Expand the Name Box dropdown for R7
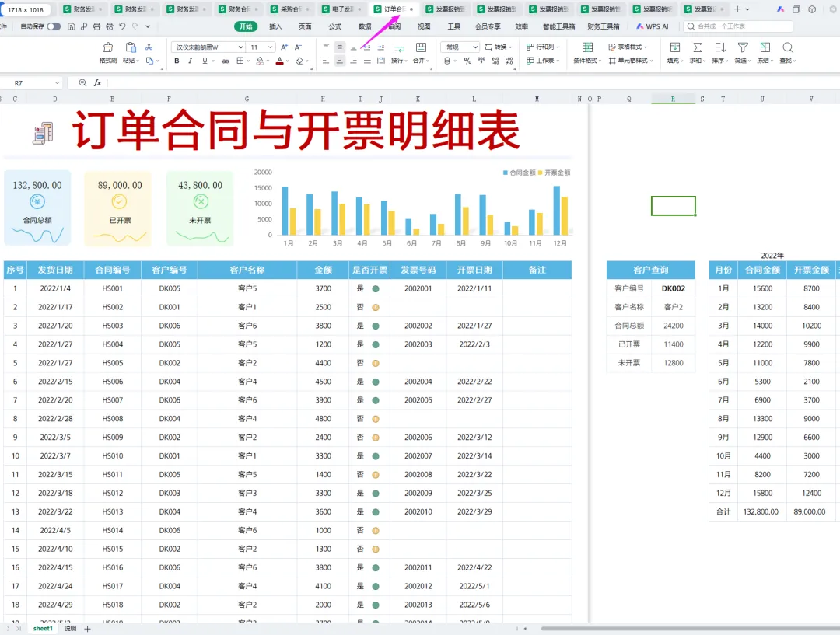 [57, 83]
